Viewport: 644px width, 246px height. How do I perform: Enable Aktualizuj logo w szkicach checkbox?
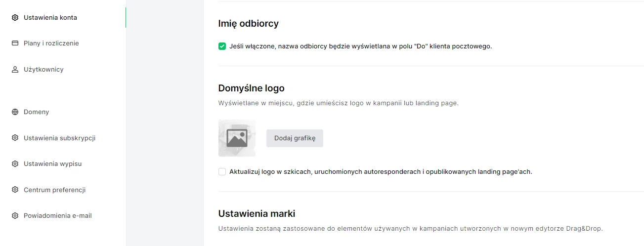pyautogui.click(x=222, y=172)
